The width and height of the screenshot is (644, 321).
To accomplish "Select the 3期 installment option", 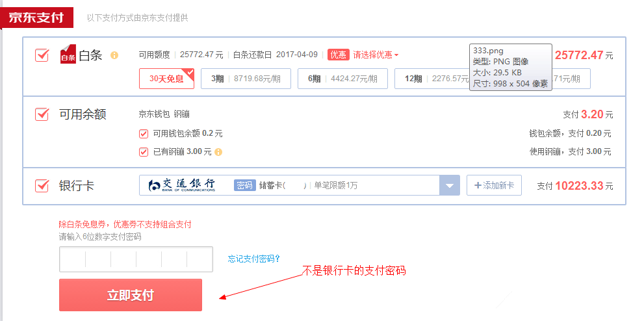I will click(x=246, y=79).
